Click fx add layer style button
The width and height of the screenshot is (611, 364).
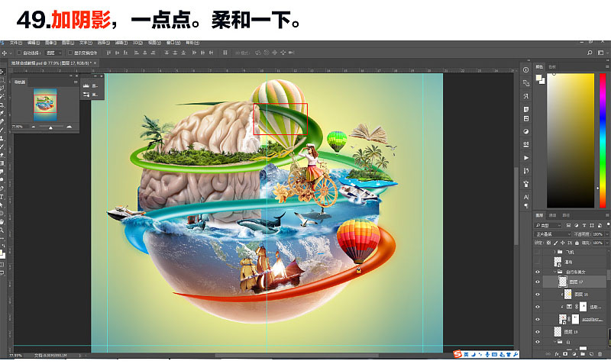point(557,354)
